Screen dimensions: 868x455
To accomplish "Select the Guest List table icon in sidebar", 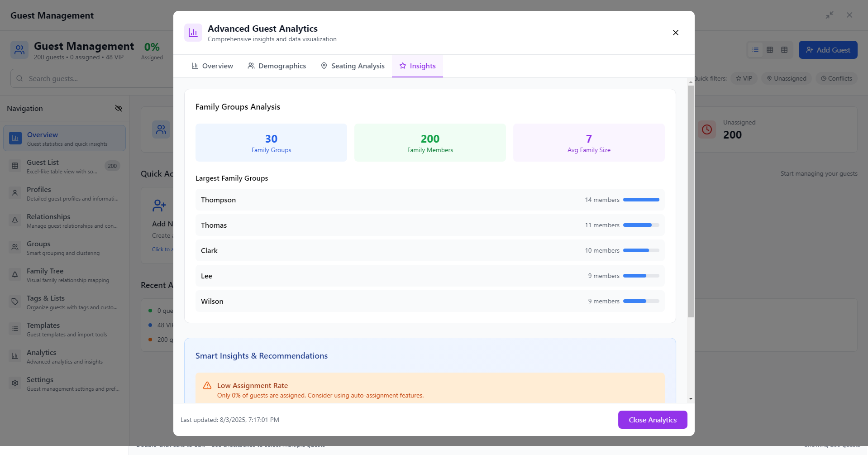I will (x=15, y=166).
